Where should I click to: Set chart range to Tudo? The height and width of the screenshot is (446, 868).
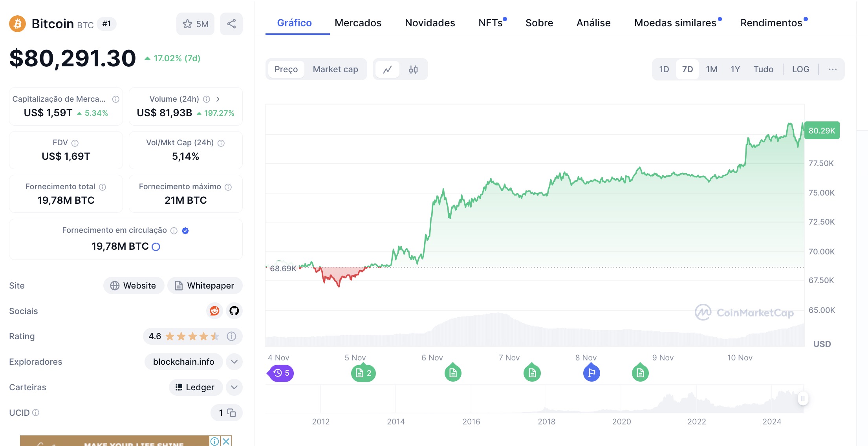coord(763,69)
